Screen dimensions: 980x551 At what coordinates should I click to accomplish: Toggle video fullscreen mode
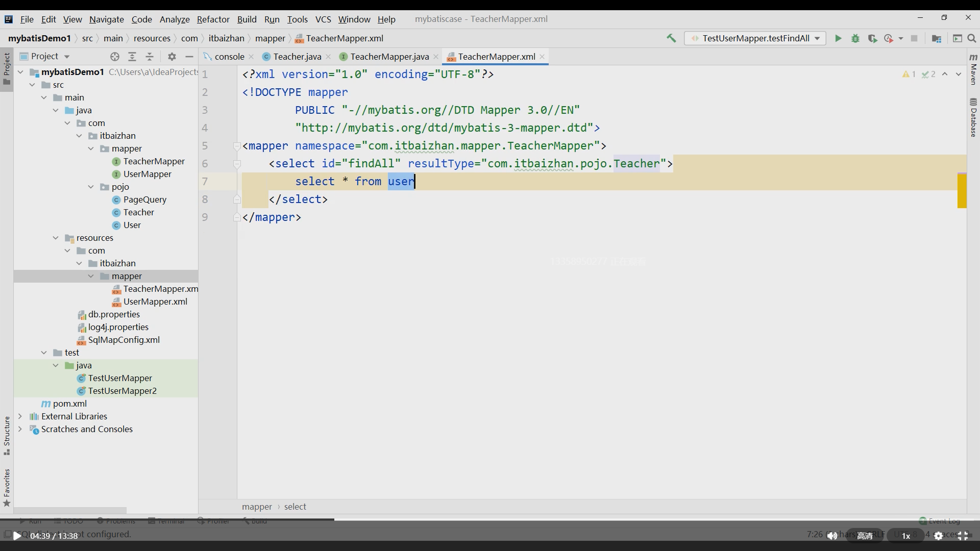pyautogui.click(x=963, y=536)
